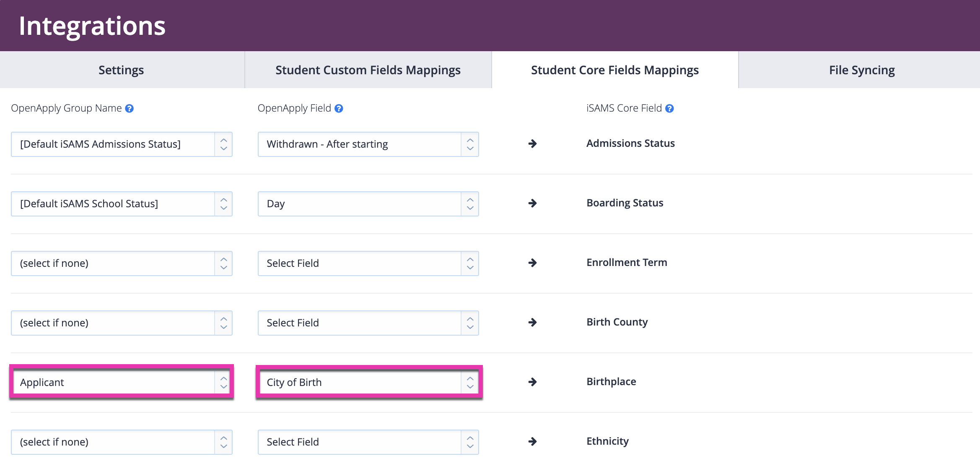This screenshot has height=464, width=980.
Task: Click arrow icon pointing to Birthplace
Action: [x=532, y=382]
